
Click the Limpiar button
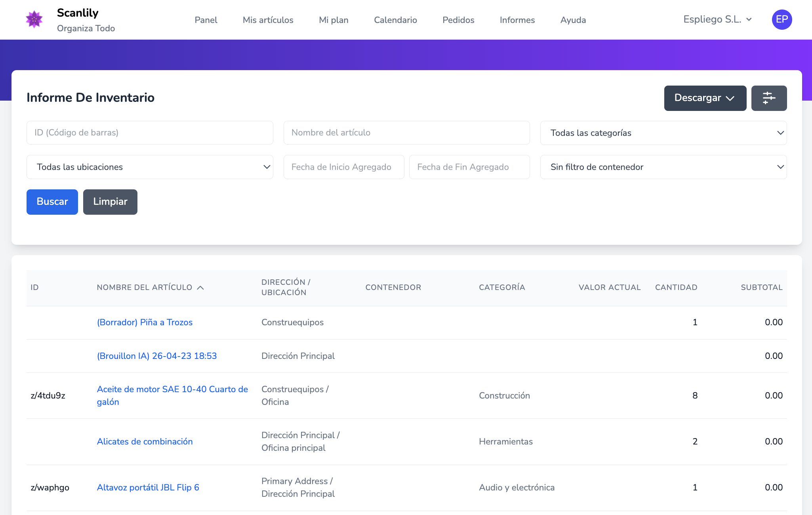point(110,202)
